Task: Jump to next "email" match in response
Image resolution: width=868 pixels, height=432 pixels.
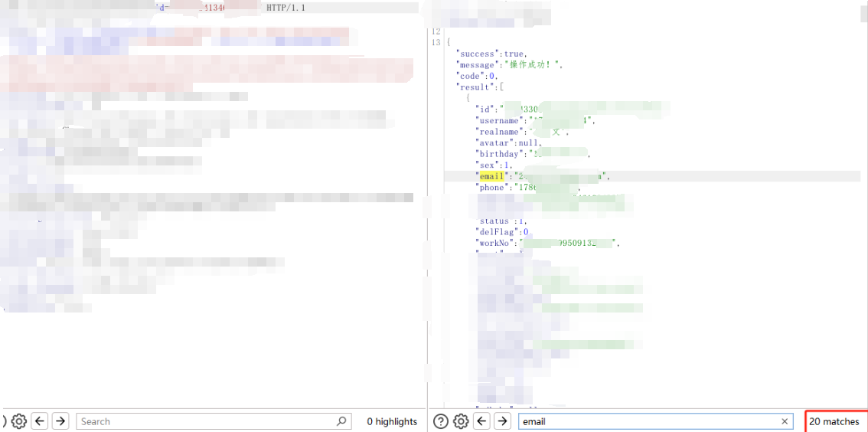Action: pyautogui.click(x=502, y=421)
